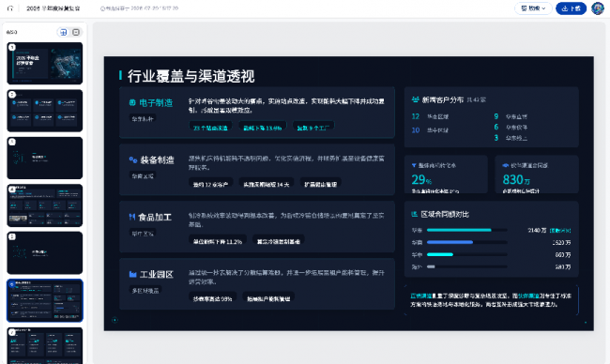Open the 放映 presentation dropdown
This screenshot has height=364, width=610.
coord(533,8)
